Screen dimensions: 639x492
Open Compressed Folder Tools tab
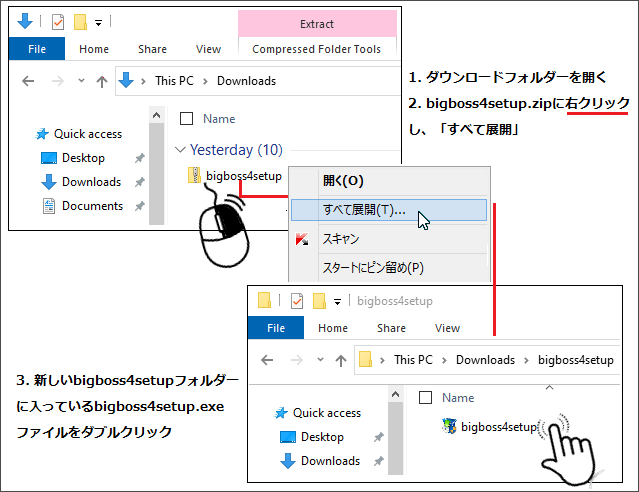[316, 49]
